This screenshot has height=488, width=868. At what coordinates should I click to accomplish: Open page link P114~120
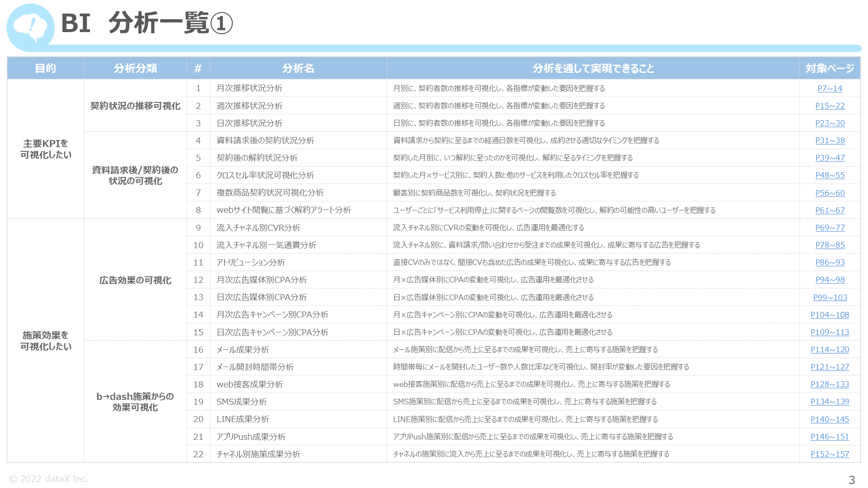point(830,350)
